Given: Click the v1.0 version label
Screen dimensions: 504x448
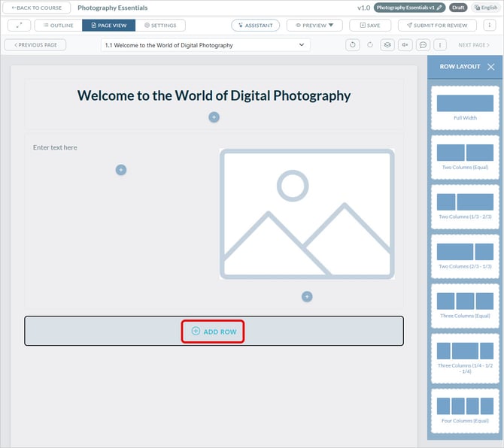Looking at the screenshot, I should coord(363,8).
